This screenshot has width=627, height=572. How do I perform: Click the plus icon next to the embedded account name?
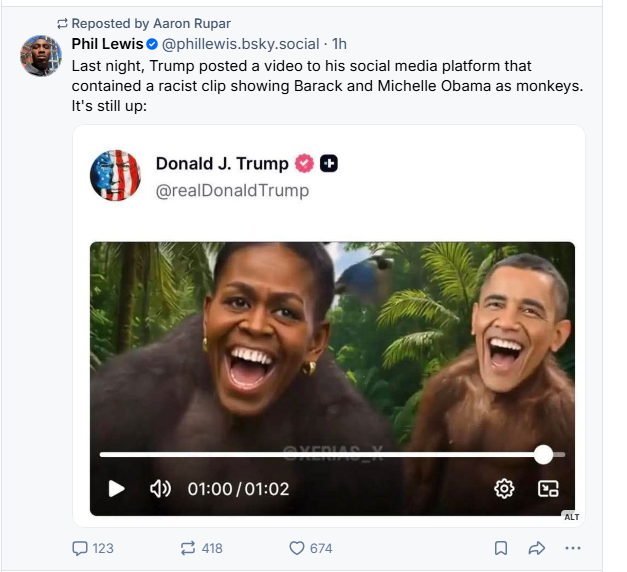click(328, 164)
